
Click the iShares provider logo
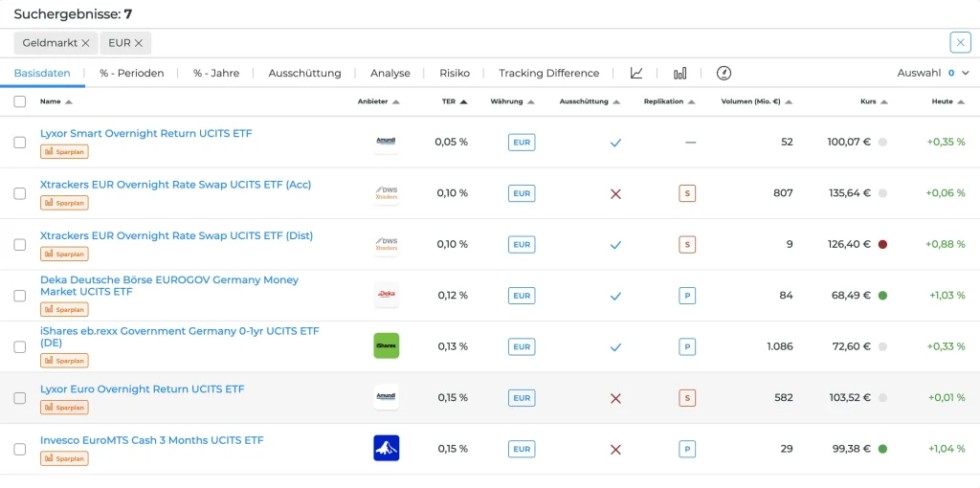pyautogui.click(x=386, y=346)
